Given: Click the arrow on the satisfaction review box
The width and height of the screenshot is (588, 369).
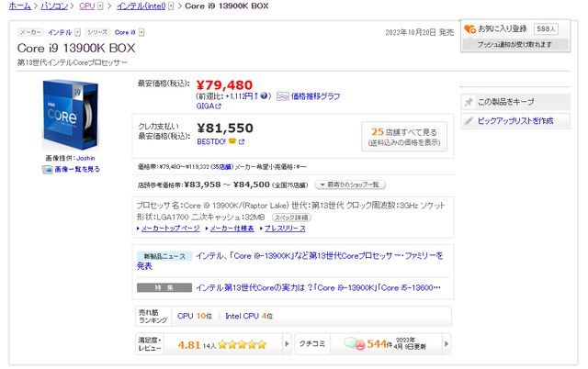Looking at the screenshot, I should [287, 344].
